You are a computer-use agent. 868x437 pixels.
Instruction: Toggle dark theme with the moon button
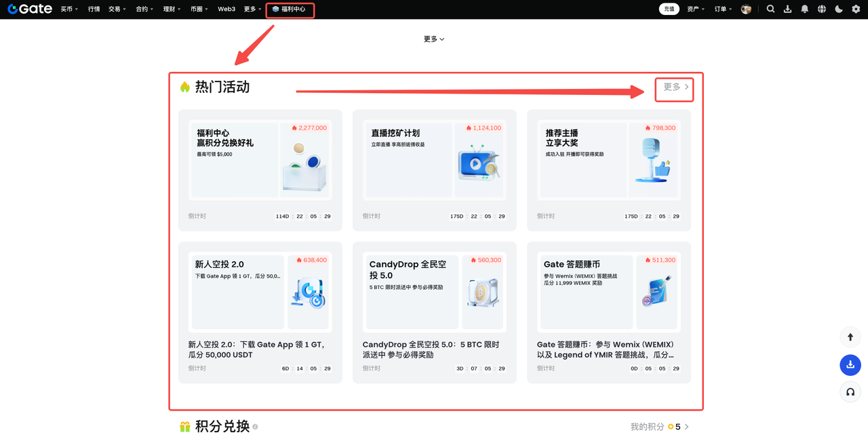pos(838,9)
